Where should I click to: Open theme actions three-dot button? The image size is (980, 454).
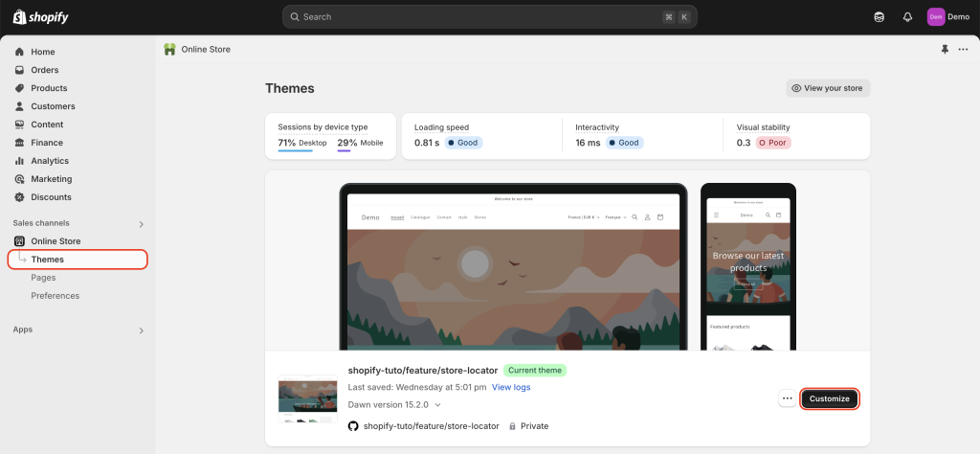[788, 398]
